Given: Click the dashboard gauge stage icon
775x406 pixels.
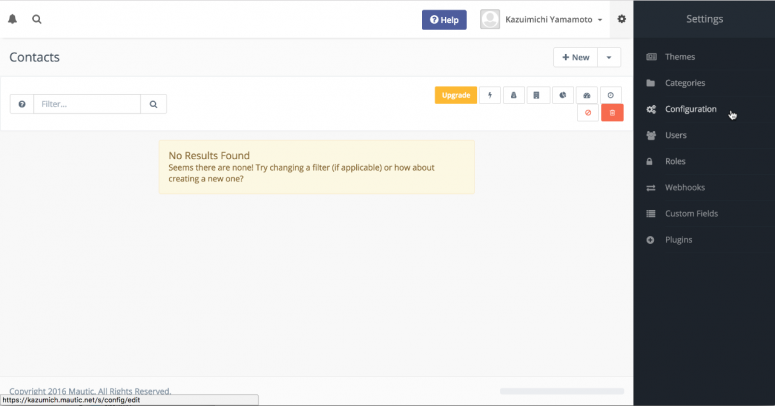Looking at the screenshot, I should 587,95.
